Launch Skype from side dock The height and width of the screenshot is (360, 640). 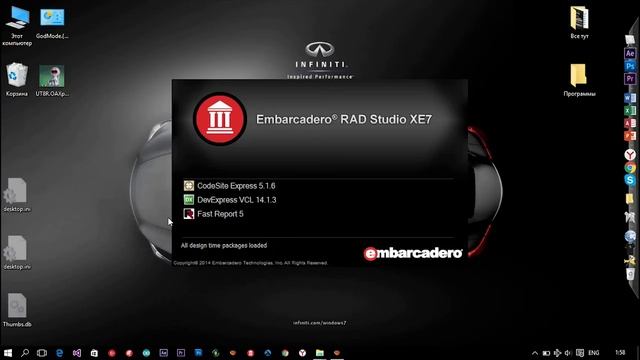point(630,180)
